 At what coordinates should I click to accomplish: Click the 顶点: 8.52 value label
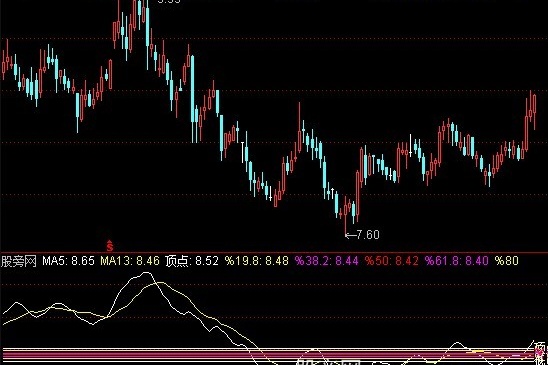192,261
